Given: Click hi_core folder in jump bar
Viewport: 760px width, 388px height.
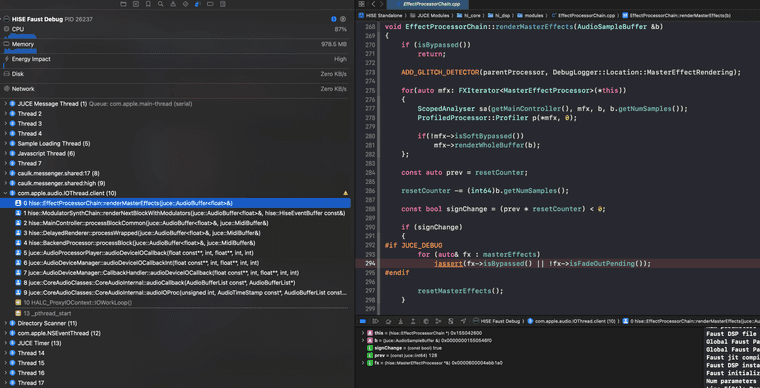Looking at the screenshot, I should pos(468,16).
